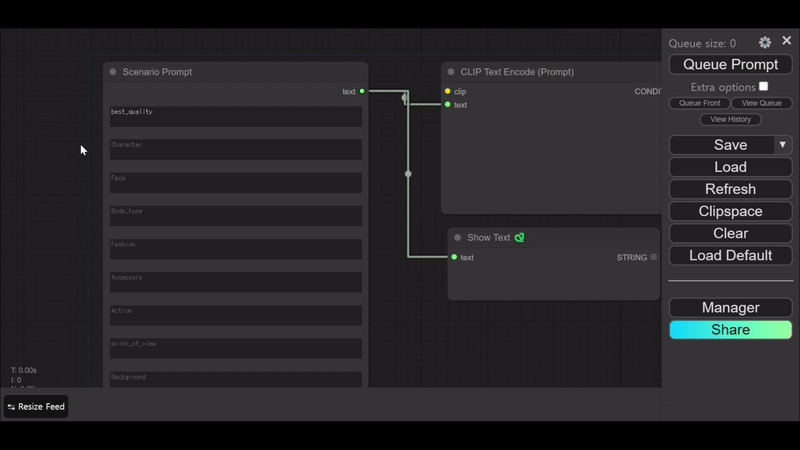
Task: Focus the Body_type text field
Action: (236, 216)
